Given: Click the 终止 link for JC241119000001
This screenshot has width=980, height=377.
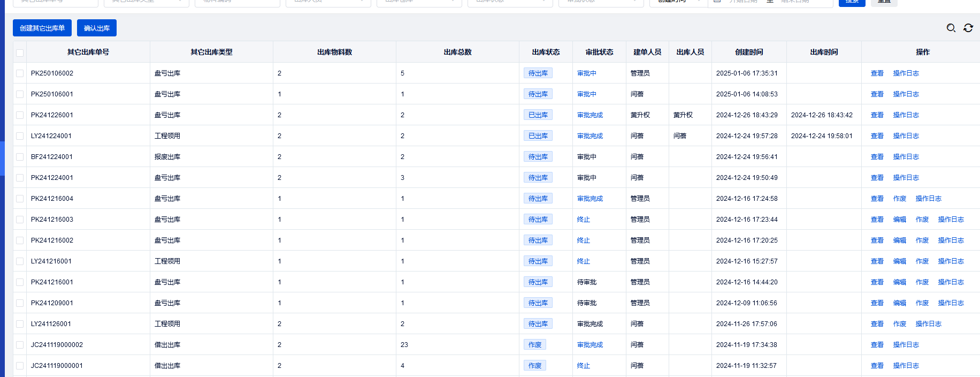Looking at the screenshot, I should (x=583, y=366).
